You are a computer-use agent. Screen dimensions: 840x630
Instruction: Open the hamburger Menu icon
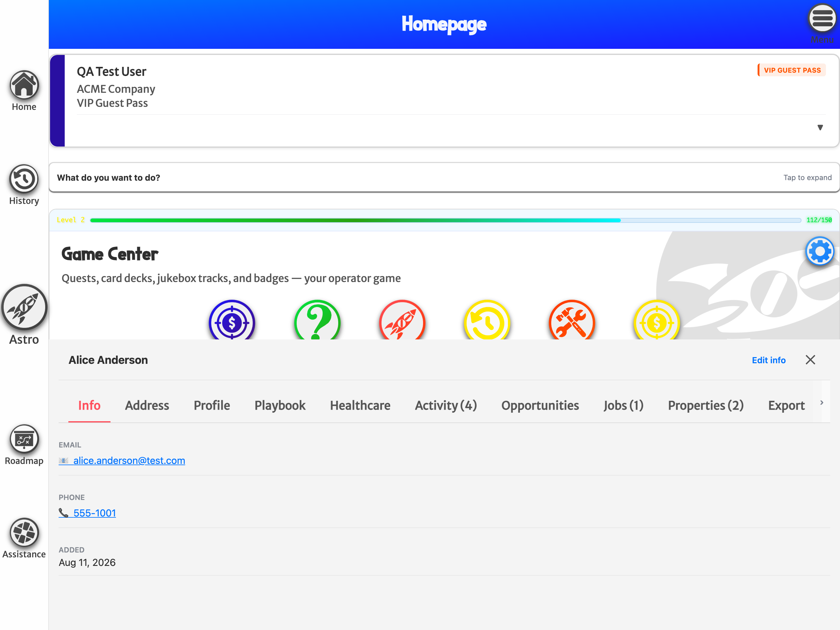tap(822, 18)
